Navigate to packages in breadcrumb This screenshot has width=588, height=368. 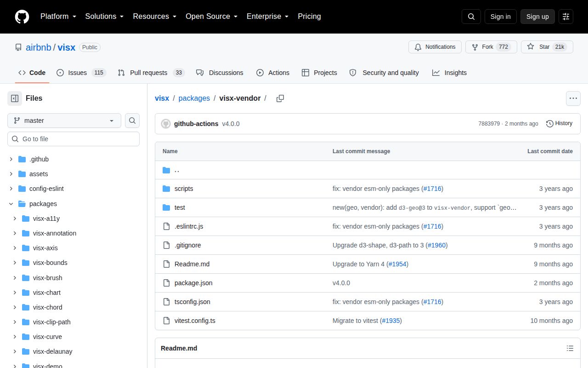pos(194,98)
